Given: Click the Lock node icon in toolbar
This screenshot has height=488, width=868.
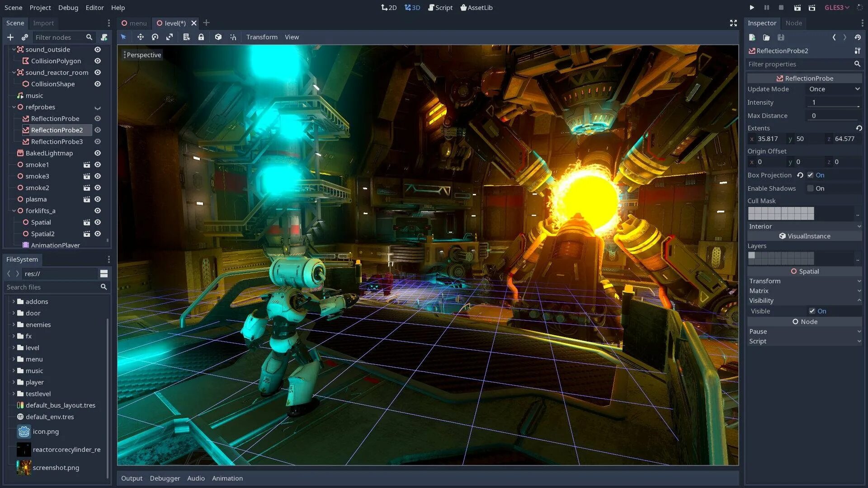Looking at the screenshot, I should [x=202, y=36].
